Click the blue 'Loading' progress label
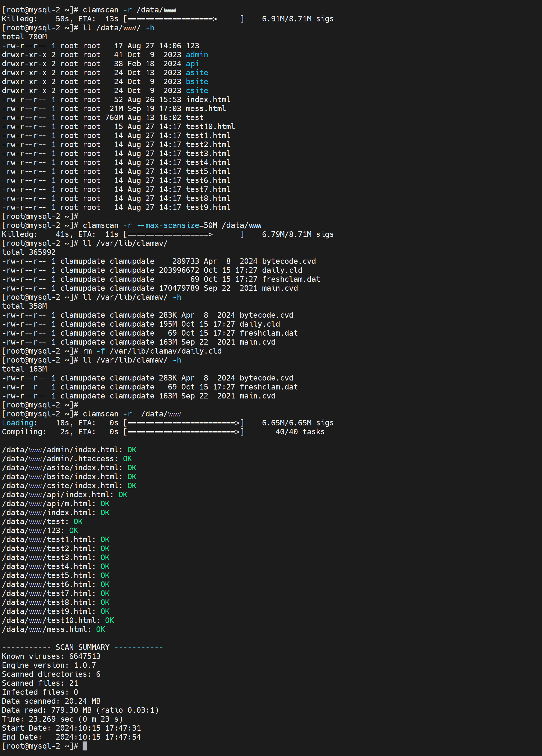542x756 pixels. coord(18,423)
